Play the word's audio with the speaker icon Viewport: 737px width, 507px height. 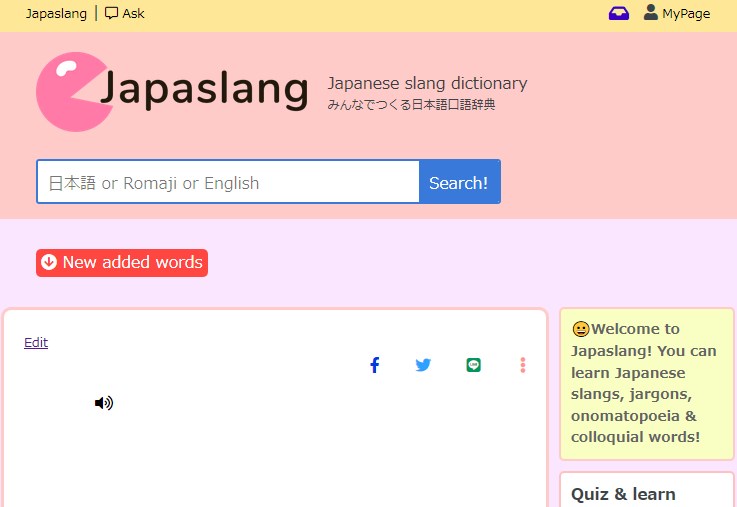tap(104, 403)
